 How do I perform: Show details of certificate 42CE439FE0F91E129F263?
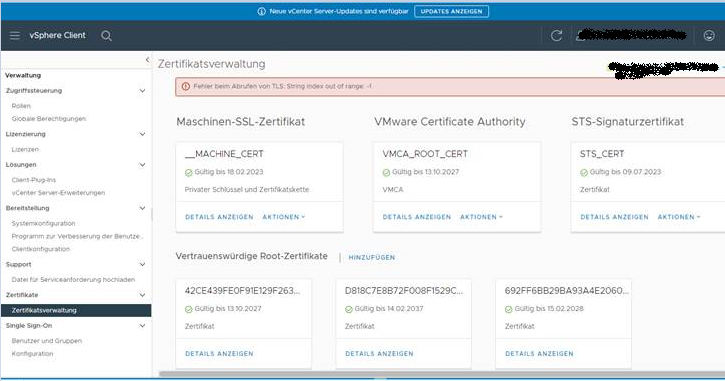(x=219, y=354)
